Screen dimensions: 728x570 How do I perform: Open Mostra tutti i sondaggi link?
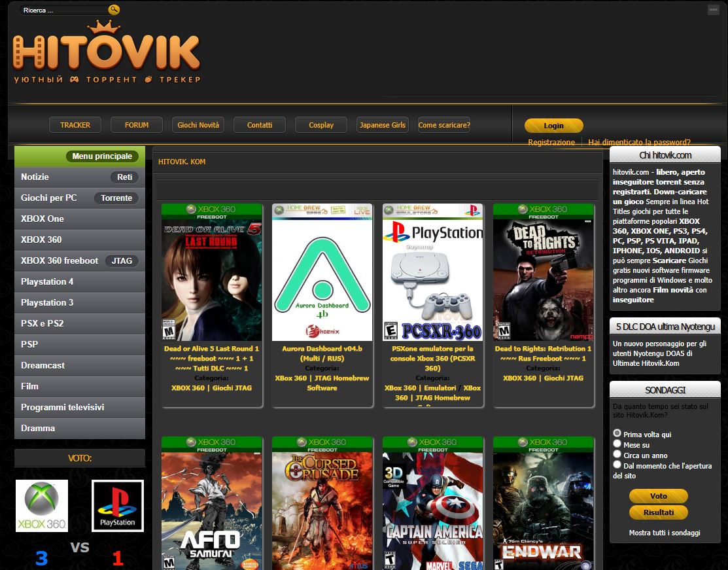coord(665,533)
